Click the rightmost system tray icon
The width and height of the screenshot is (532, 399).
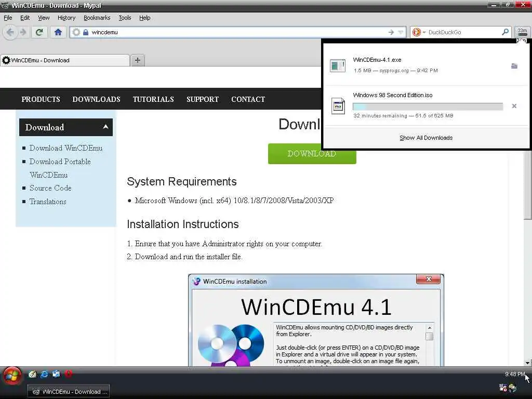513,388
